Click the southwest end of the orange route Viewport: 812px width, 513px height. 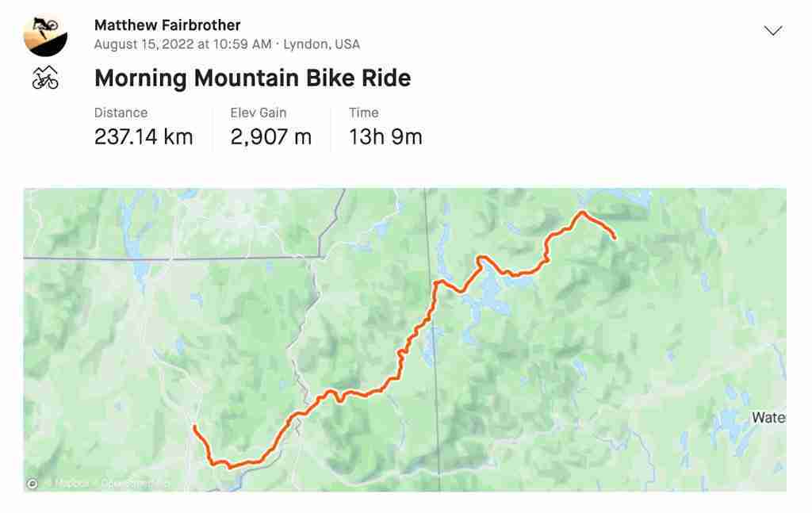point(195,427)
